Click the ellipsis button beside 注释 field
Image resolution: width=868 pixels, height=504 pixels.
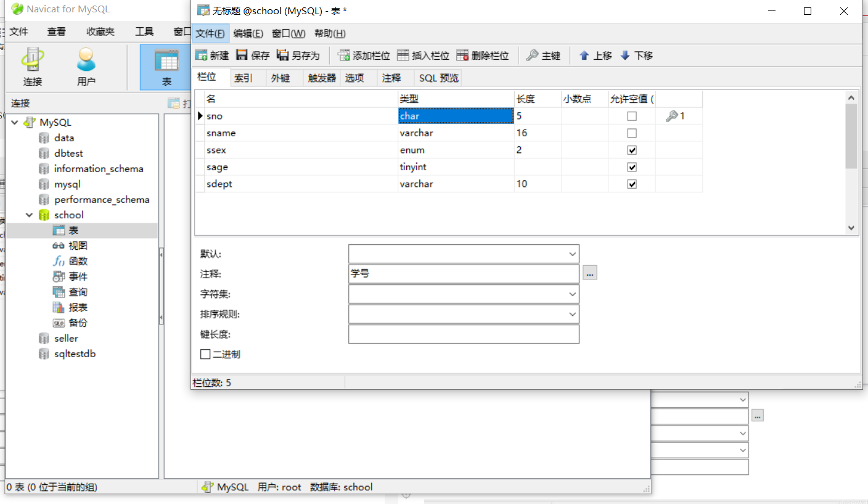[590, 273]
